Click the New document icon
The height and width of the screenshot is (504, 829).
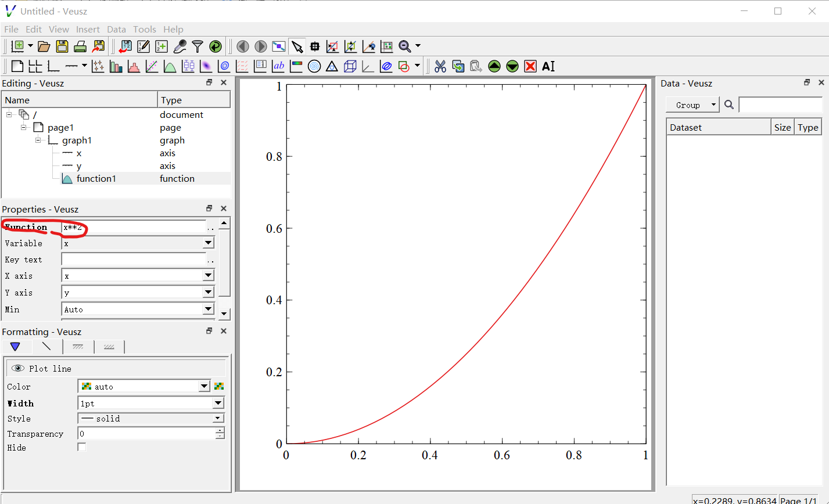tap(18, 46)
